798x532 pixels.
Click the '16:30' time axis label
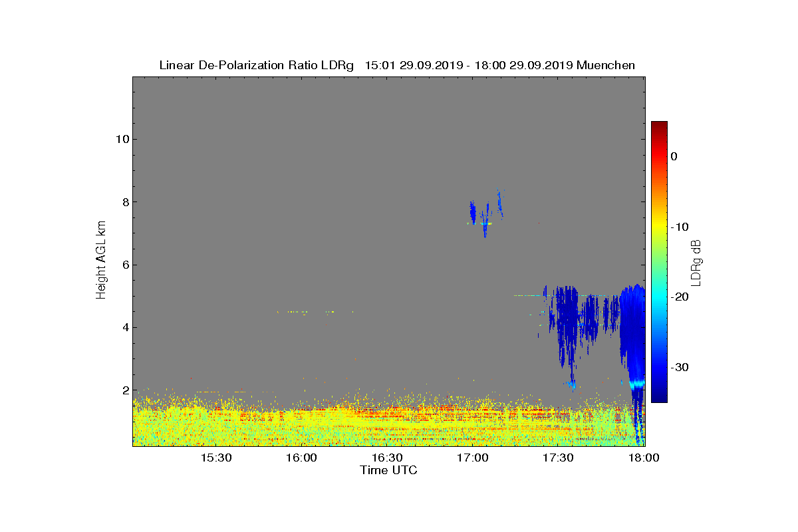click(387, 458)
